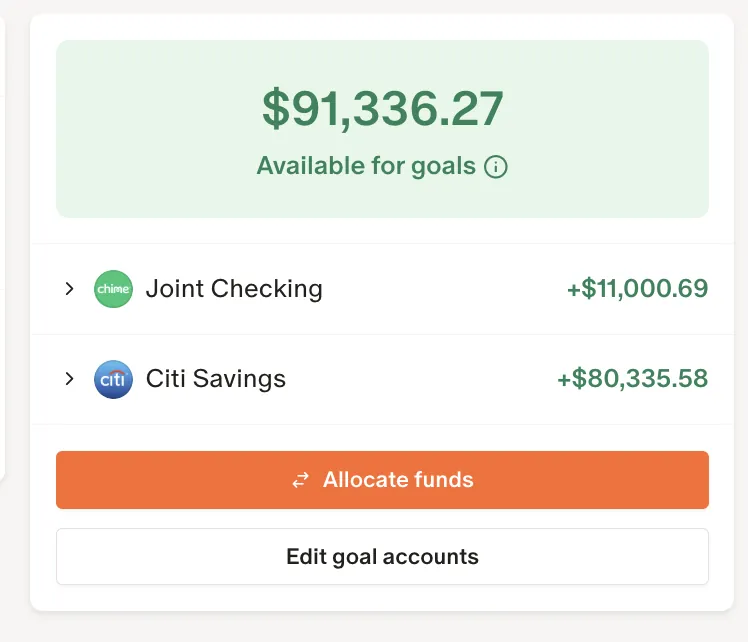Click the Chime logo icon
This screenshot has height=642, width=748.
tap(113, 289)
